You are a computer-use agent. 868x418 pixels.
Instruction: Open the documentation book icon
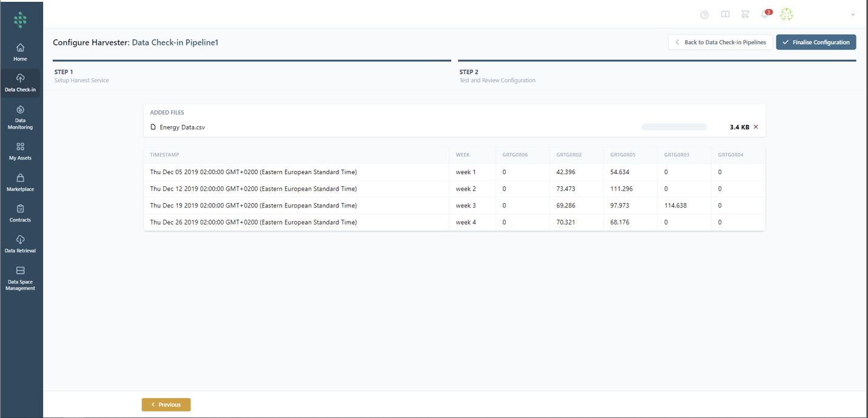tap(725, 15)
